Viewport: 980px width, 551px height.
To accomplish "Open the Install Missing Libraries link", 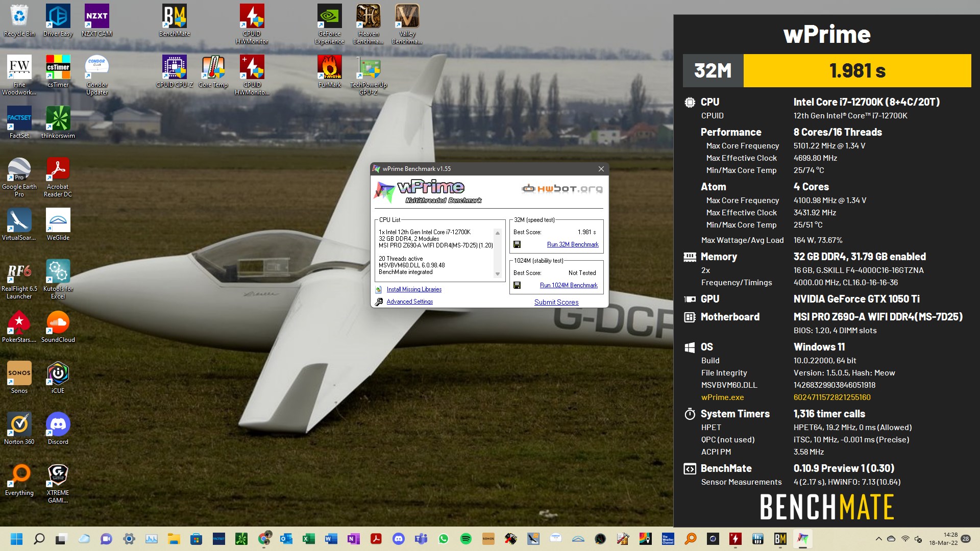I will (x=414, y=289).
